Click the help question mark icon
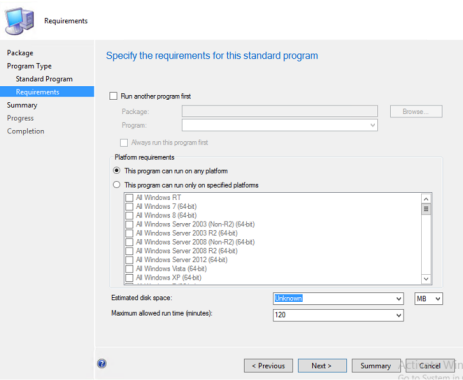 click(102, 363)
